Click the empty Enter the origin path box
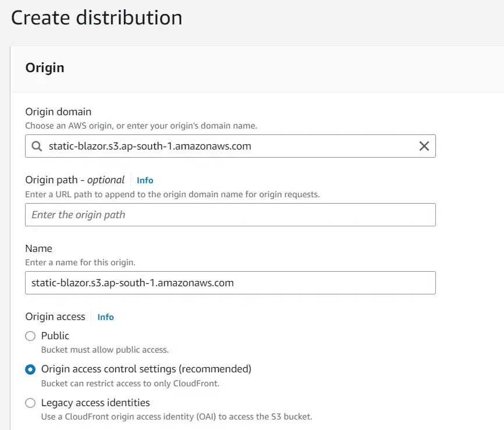Screen dimensions: 504x430 coord(230,215)
